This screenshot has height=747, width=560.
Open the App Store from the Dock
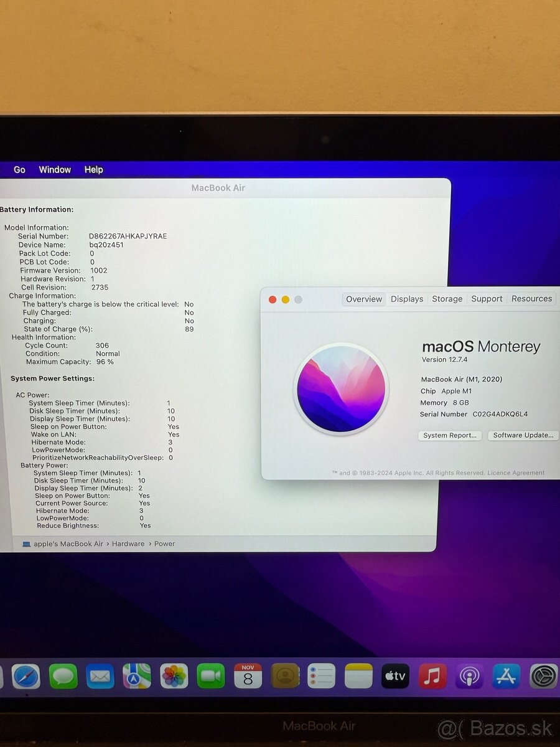point(506,675)
